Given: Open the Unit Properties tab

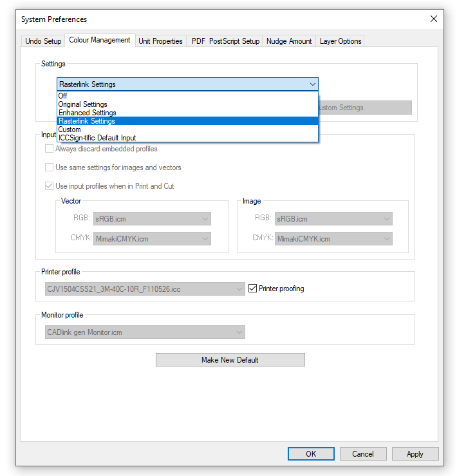Looking at the screenshot, I should [x=161, y=41].
